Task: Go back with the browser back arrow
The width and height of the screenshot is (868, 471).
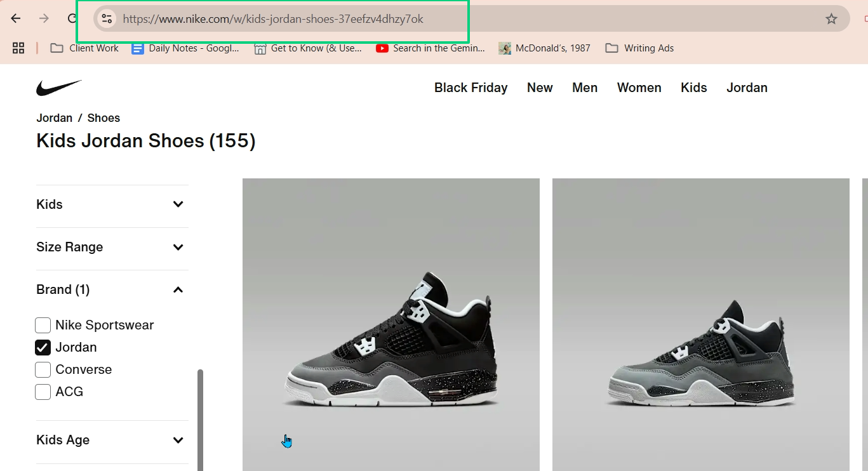Action: [x=16, y=18]
